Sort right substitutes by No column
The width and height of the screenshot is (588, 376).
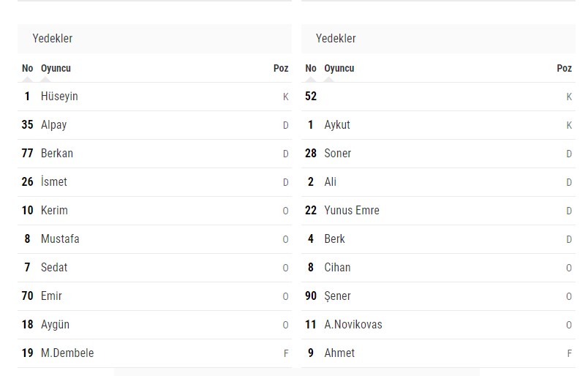311,68
